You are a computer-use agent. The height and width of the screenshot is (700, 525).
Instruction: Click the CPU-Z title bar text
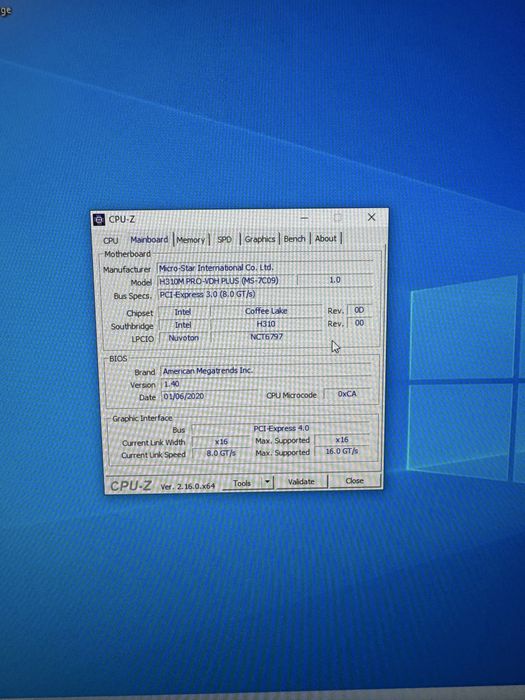(122, 220)
